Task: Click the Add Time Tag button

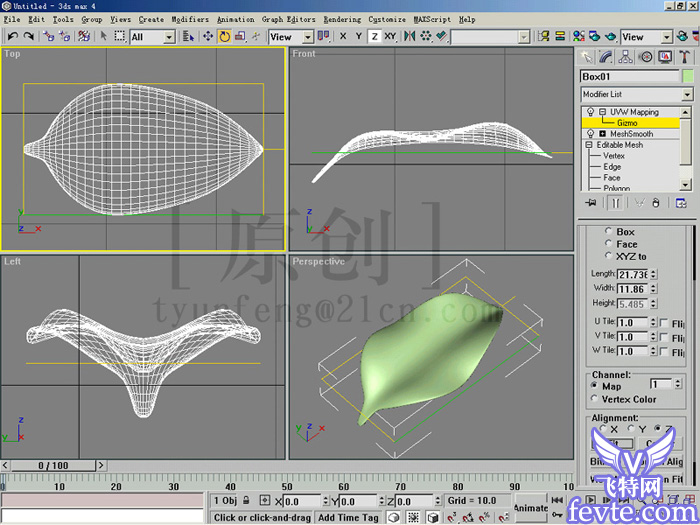Action: click(x=348, y=517)
